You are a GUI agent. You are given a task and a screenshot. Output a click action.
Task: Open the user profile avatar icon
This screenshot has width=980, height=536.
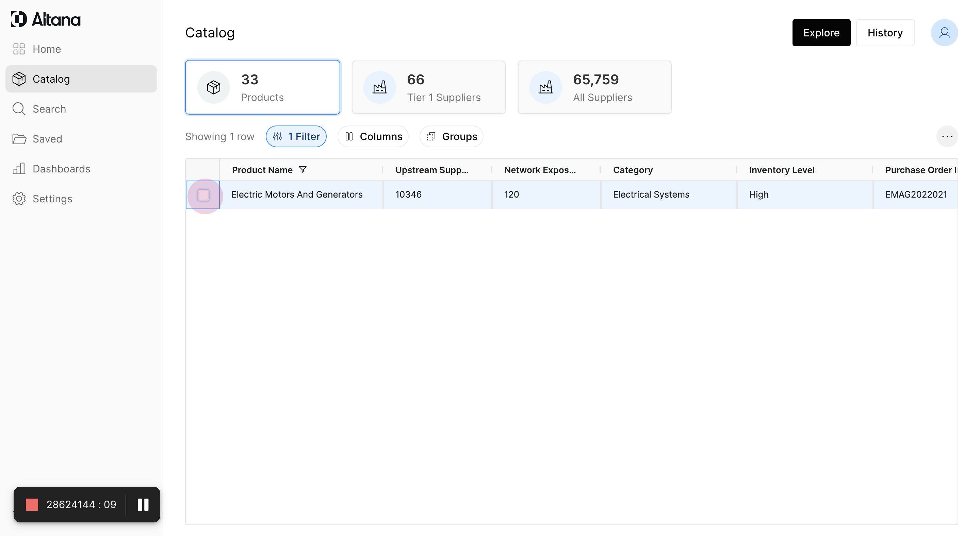[x=944, y=33]
